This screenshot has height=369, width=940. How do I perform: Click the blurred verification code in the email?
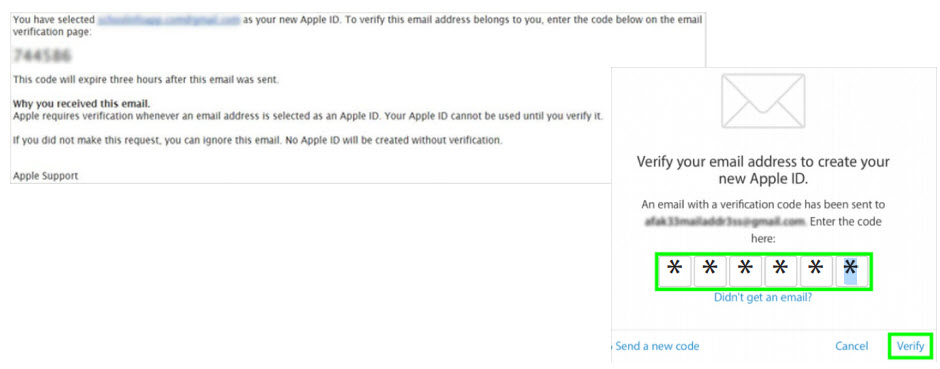(42, 56)
